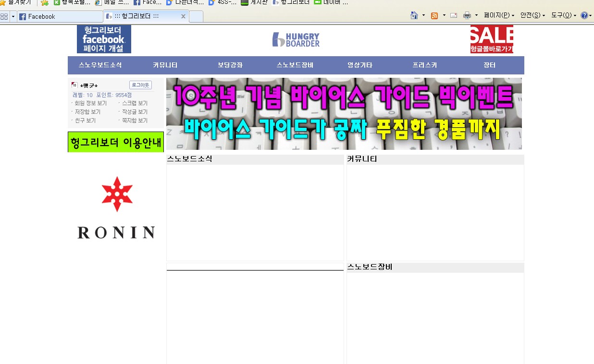Click the 회원 정보 보기 link
The width and height of the screenshot is (594, 364).
tap(90, 103)
